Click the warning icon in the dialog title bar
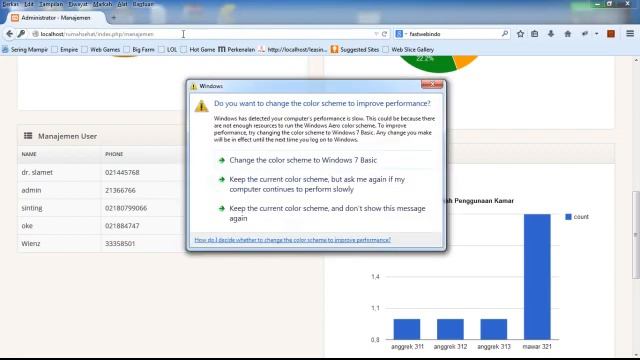Viewport: 640px width, 360px height. 194,86
